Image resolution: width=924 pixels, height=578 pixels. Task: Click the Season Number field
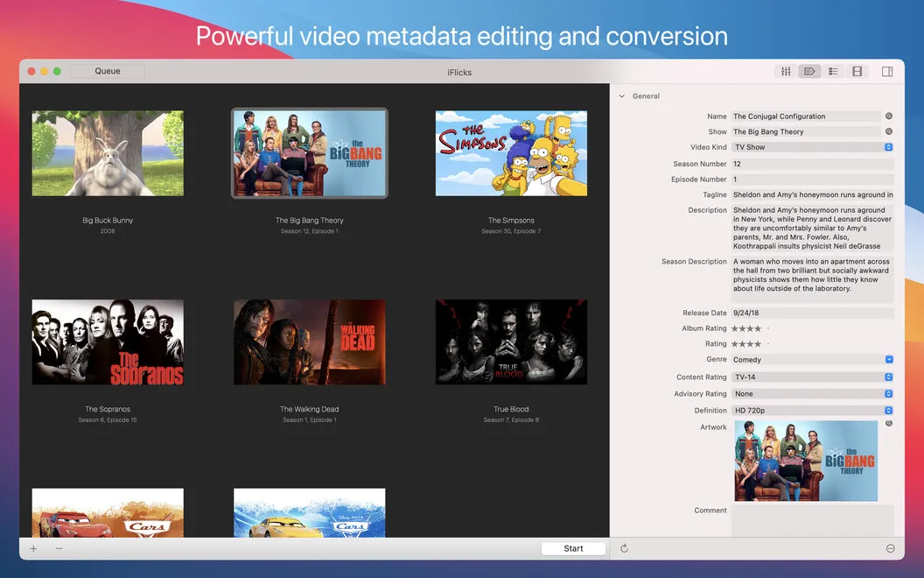(813, 164)
